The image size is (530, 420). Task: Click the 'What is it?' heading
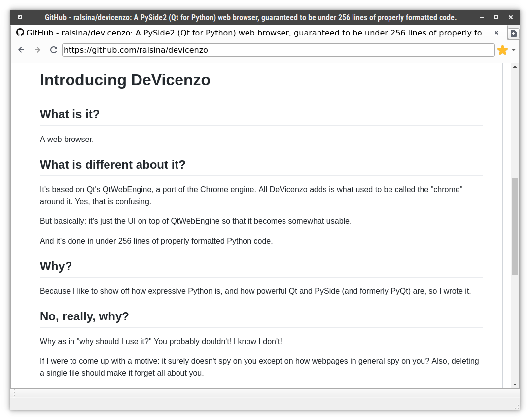[x=70, y=114]
